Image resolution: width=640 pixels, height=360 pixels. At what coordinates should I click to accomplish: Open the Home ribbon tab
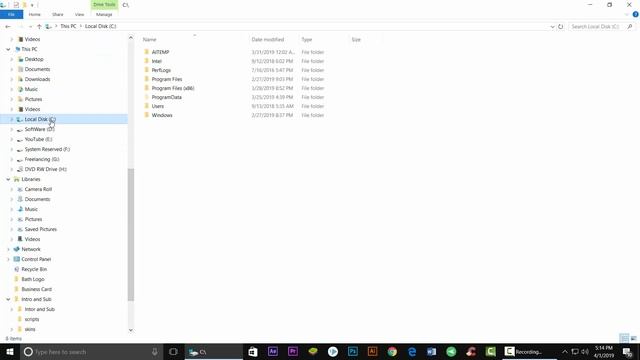coord(35,14)
